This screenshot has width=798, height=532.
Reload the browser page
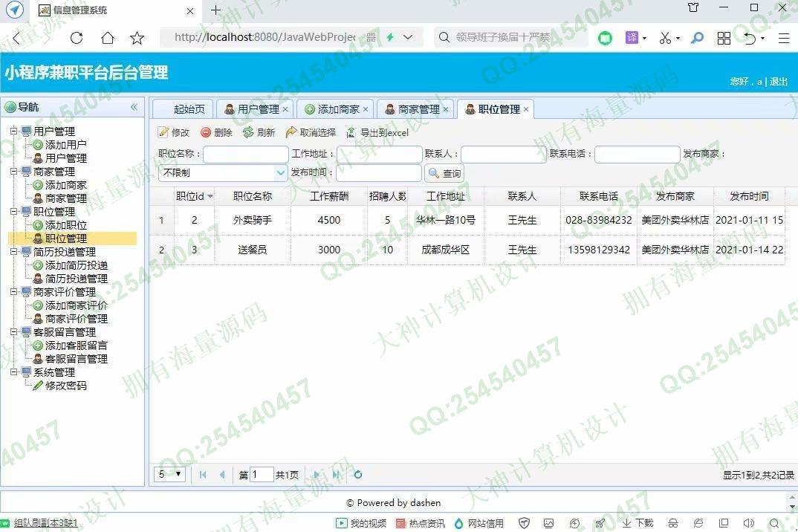pos(77,38)
